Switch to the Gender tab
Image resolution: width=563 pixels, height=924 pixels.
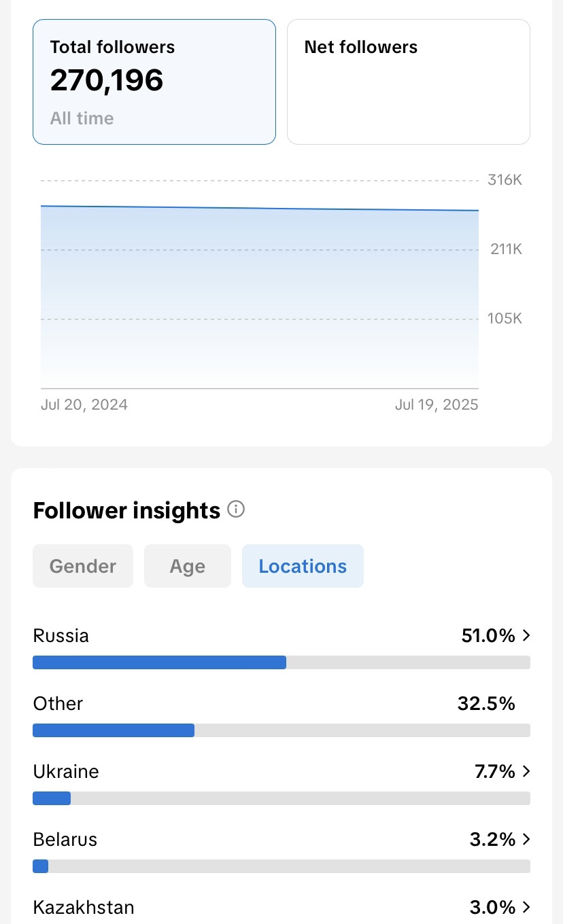pyautogui.click(x=83, y=566)
